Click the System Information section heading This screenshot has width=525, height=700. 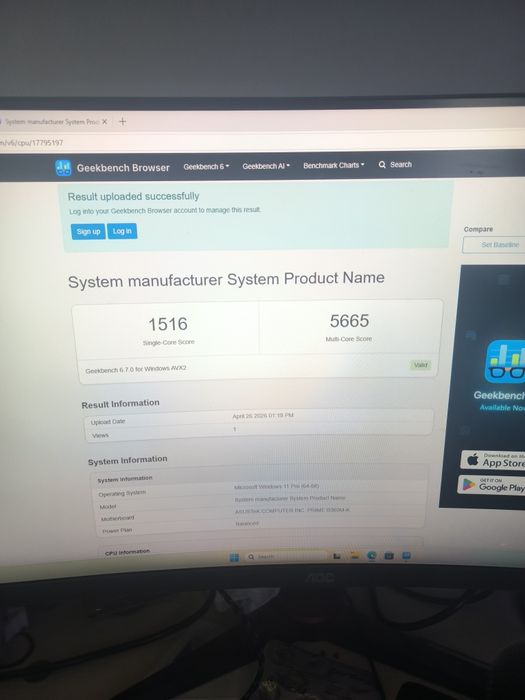127,460
